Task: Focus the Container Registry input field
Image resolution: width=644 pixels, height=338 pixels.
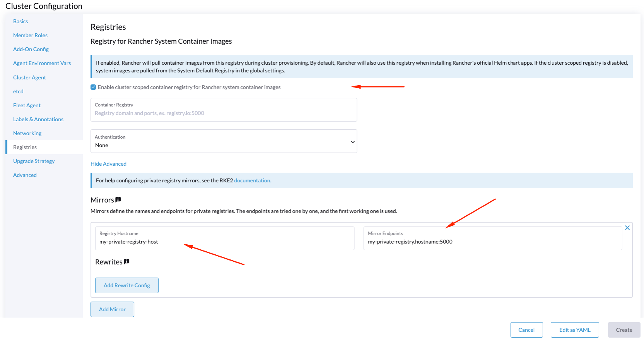Action: pyautogui.click(x=224, y=110)
